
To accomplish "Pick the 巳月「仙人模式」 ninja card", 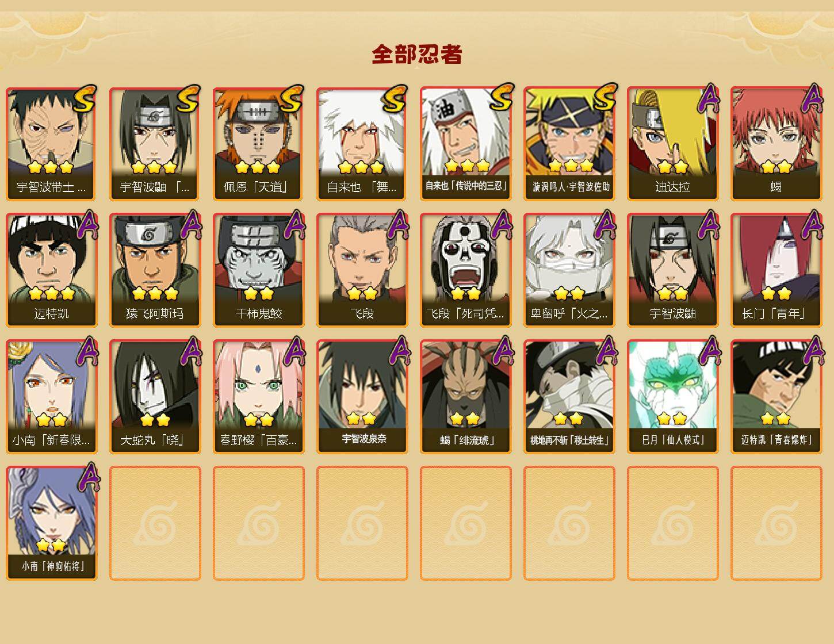I will coord(672,397).
